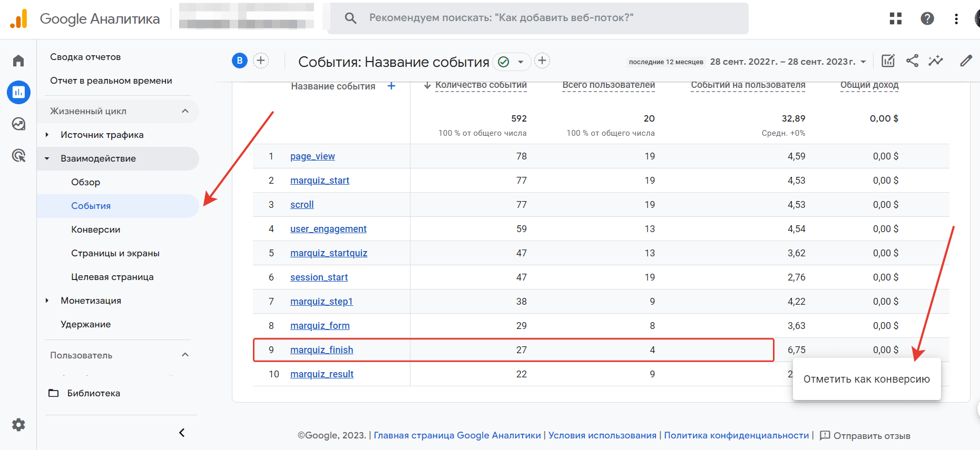This screenshot has height=450, width=980.
Task: Open Политика конфиденциальности link
Action: (x=737, y=435)
